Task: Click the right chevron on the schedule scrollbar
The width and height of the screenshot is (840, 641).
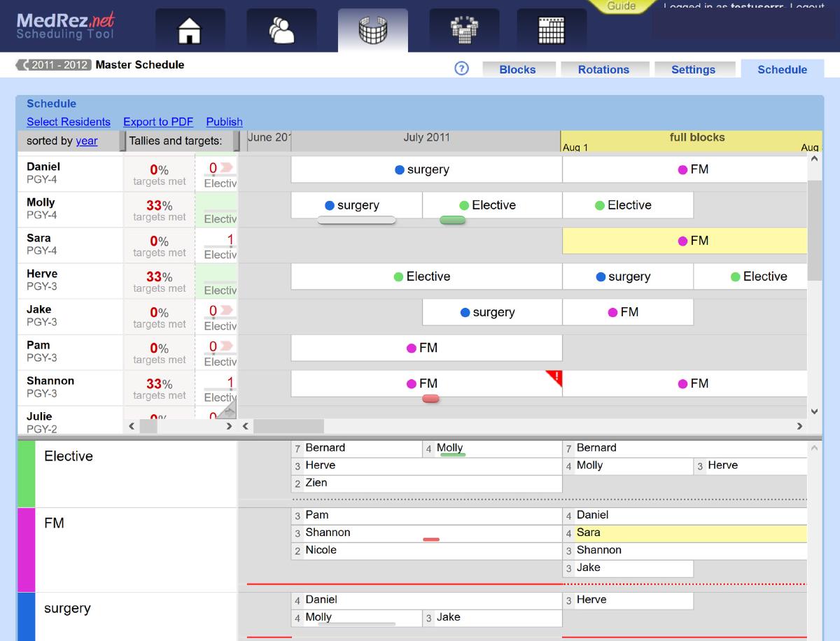Action: [x=799, y=425]
